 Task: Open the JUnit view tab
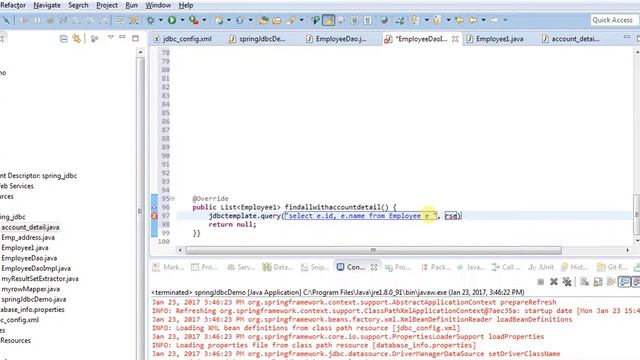coord(541,267)
